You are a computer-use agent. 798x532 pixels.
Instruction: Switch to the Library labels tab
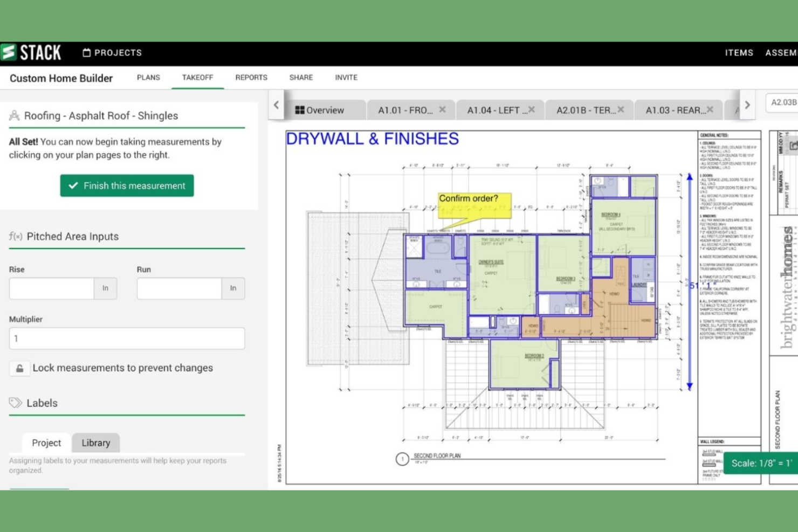pyautogui.click(x=96, y=443)
